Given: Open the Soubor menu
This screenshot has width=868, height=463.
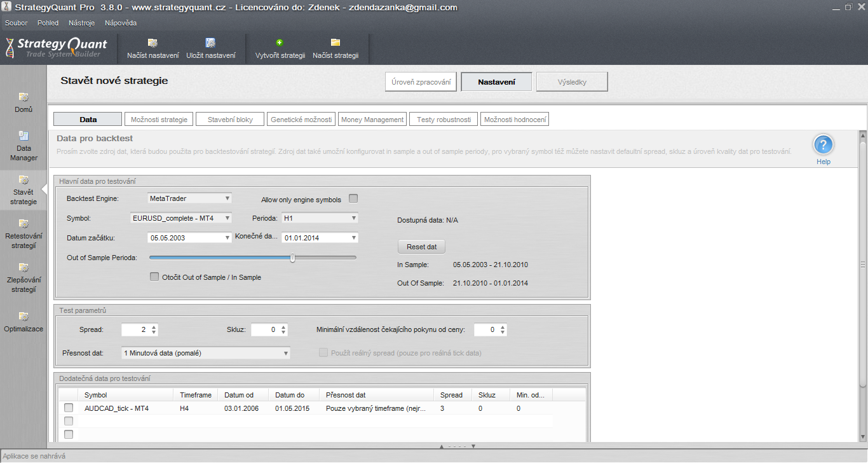Looking at the screenshot, I should [16, 23].
